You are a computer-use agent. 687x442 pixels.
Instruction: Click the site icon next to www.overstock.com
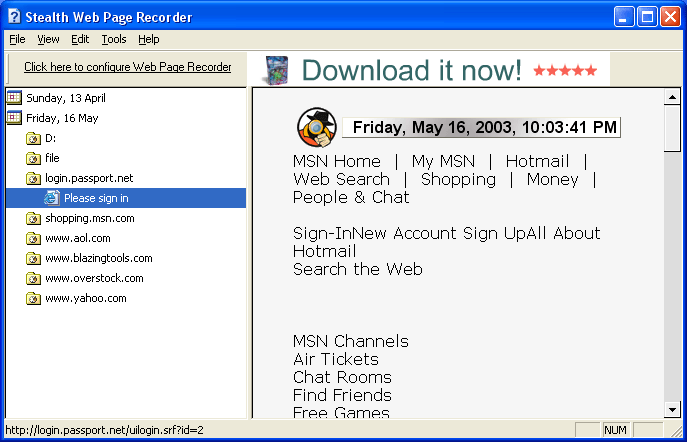pyautogui.click(x=33, y=278)
